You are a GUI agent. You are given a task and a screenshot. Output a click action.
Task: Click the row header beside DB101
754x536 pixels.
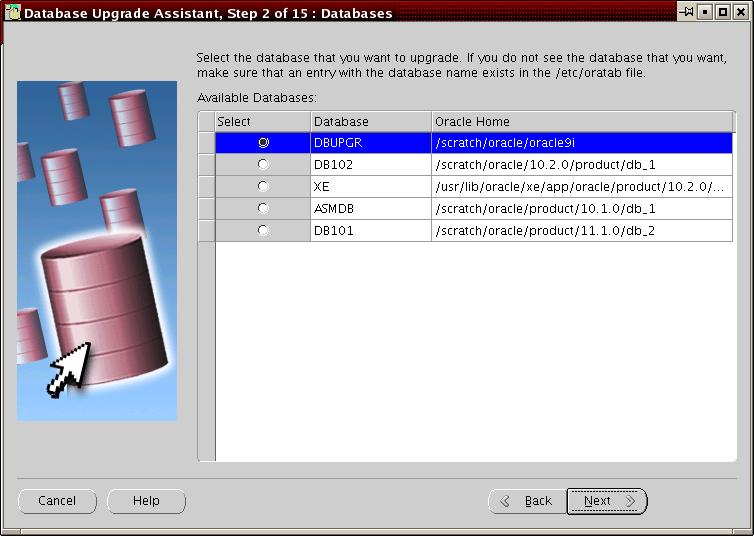(207, 231)
